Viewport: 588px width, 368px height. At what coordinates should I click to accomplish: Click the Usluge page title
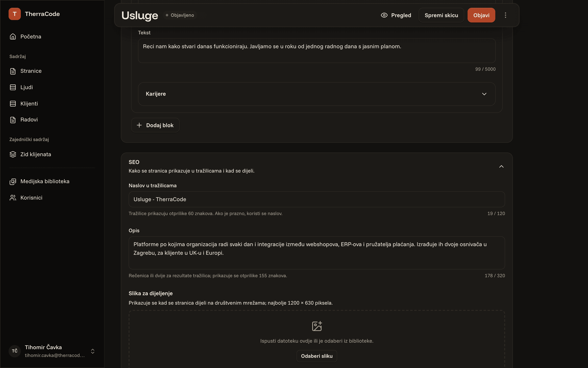(x=140, y=15)
